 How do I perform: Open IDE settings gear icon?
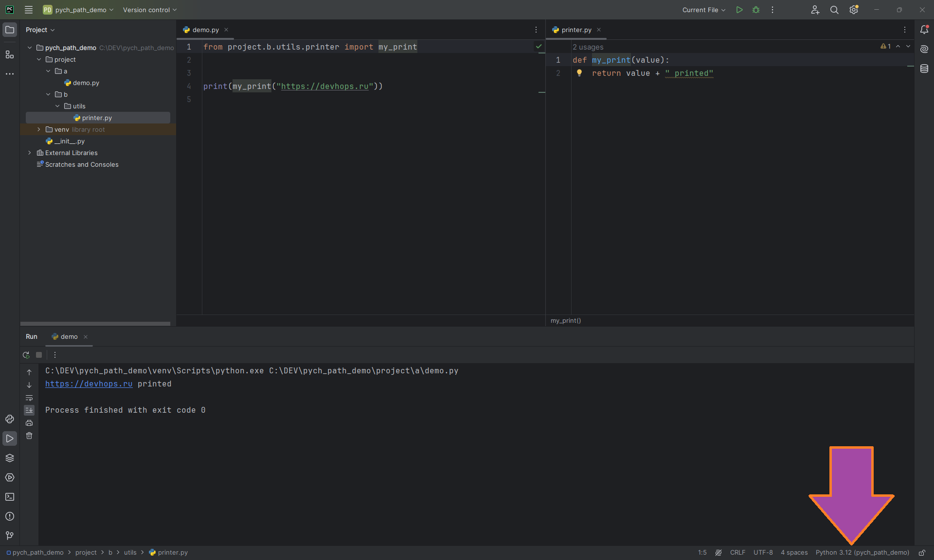pyautogui.click(x=854, y=10)
